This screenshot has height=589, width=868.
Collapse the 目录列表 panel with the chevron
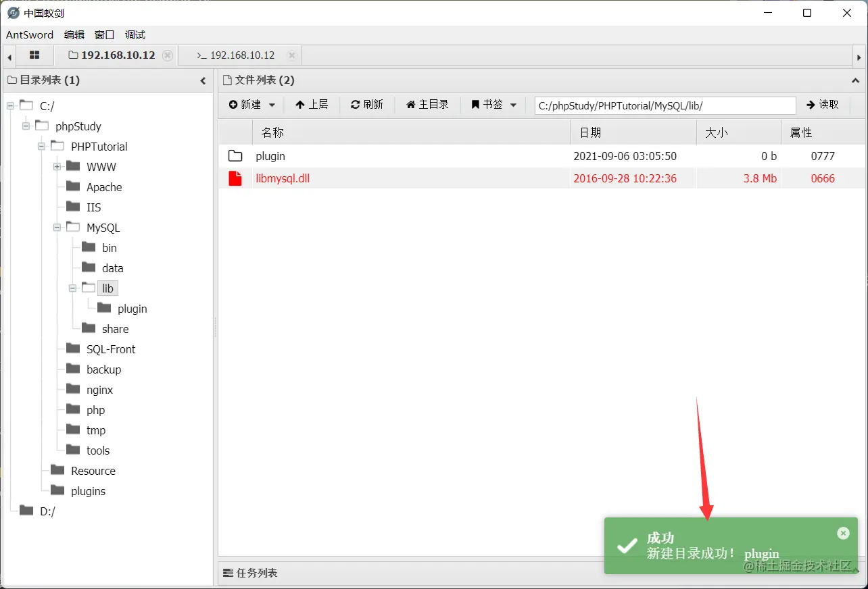203,81
